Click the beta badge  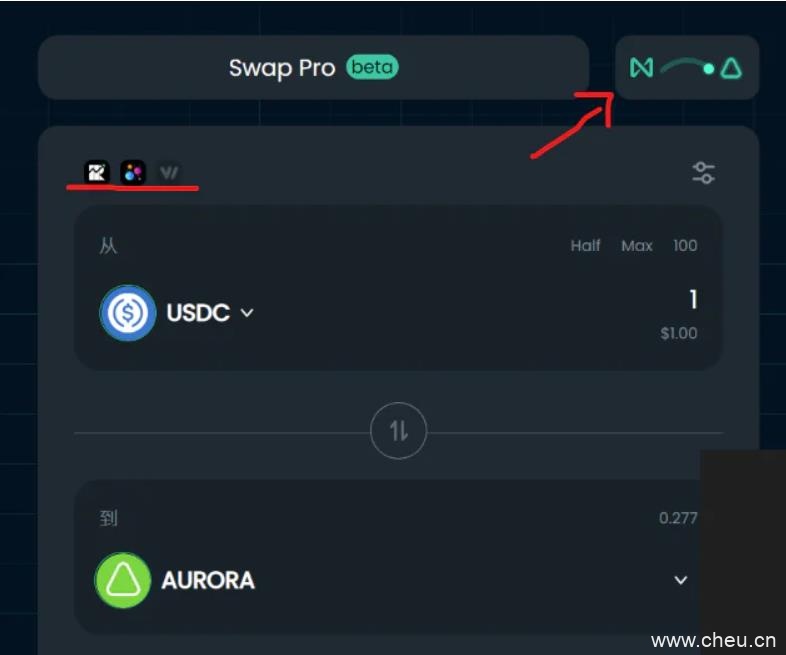(x=372, y=67)
